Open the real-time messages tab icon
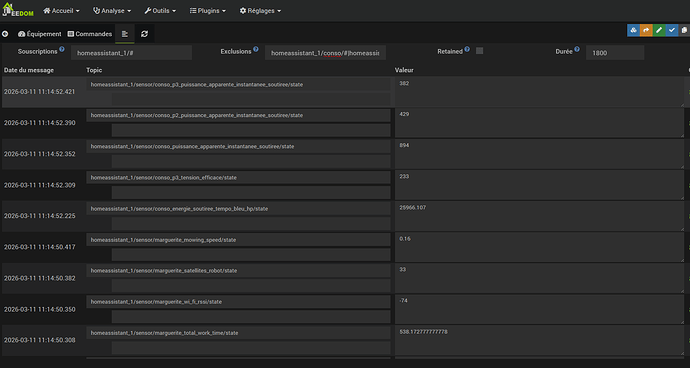 pyautogui.click(x=125, y=34)
